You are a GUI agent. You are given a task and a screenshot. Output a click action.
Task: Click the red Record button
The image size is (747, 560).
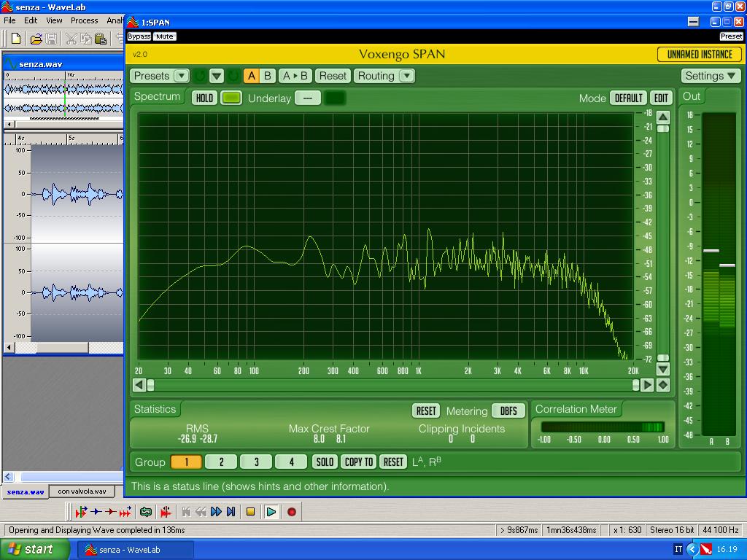(x=292, y=512)
